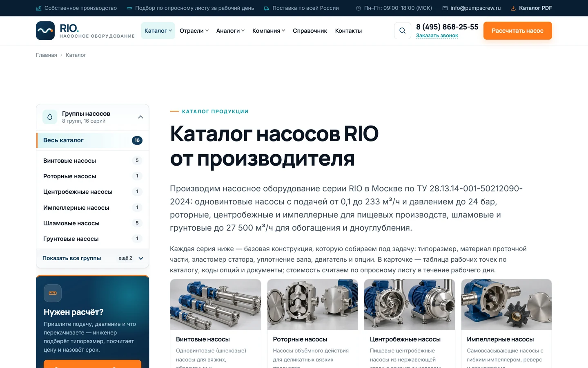Click the truck icon beside Поставка по всей России
The image size is (588, 368).
tap(267, 8)
